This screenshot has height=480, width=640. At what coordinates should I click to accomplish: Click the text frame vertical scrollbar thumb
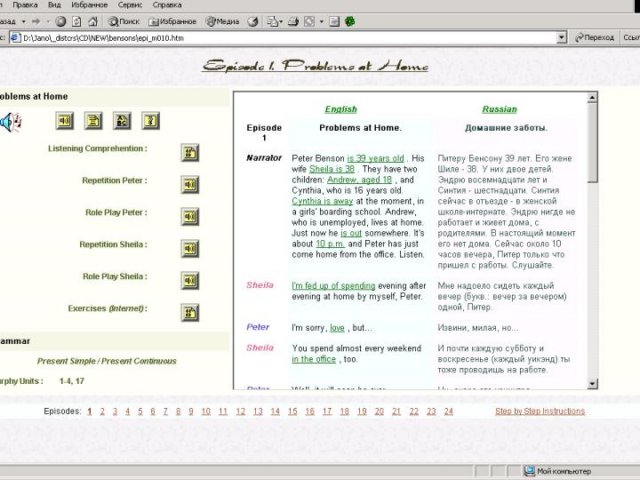592,142
